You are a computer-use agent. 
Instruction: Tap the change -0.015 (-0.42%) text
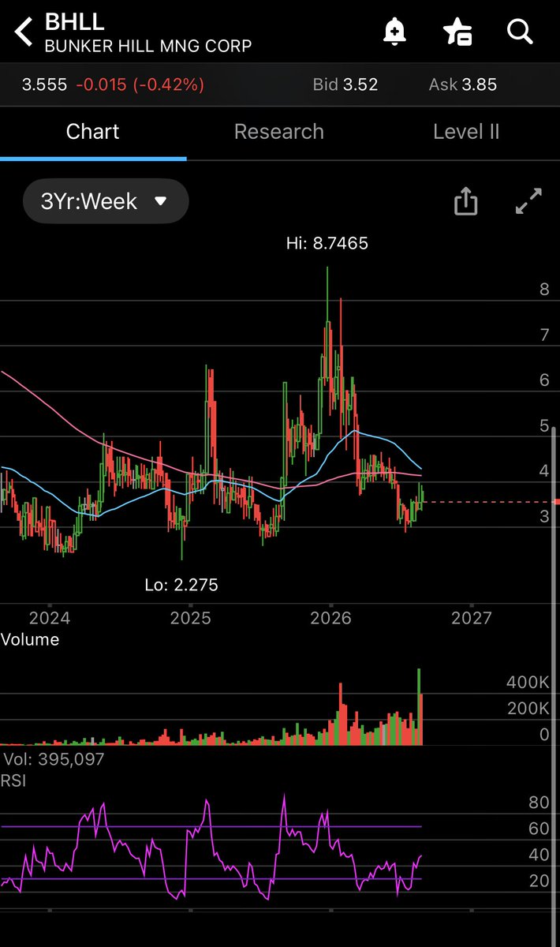(x=140, y=84)
